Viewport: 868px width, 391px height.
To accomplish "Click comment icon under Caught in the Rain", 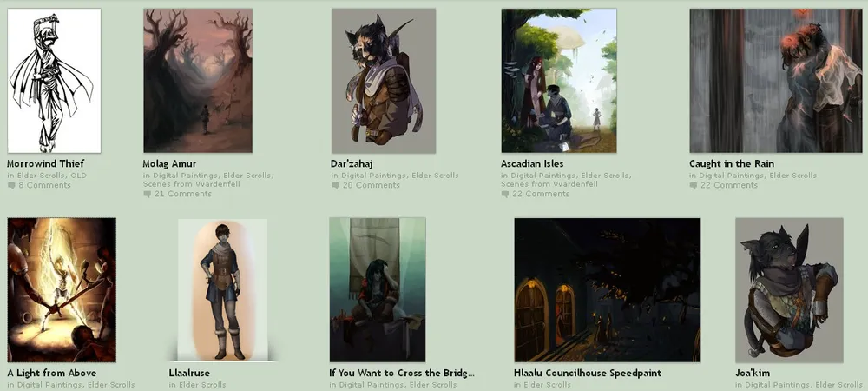I will click(693, 186).
